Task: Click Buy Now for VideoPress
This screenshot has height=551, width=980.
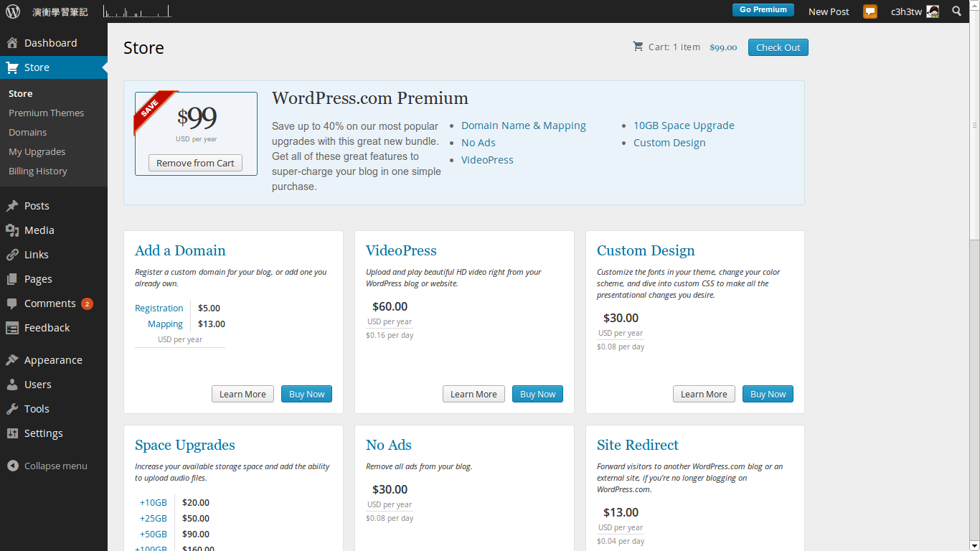Action: point(537,394)
